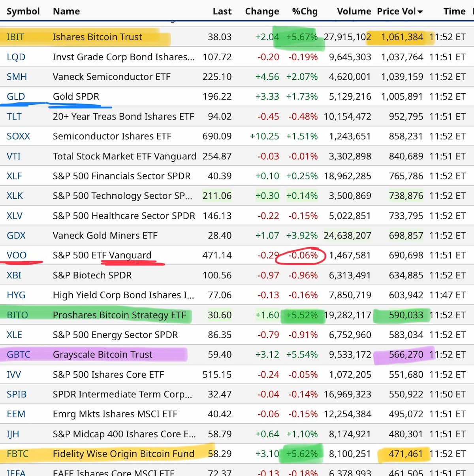Viewport: 474px width, 476px height.
Task: Select 'Gold SPDR' name text
Action: pos(76,96)
